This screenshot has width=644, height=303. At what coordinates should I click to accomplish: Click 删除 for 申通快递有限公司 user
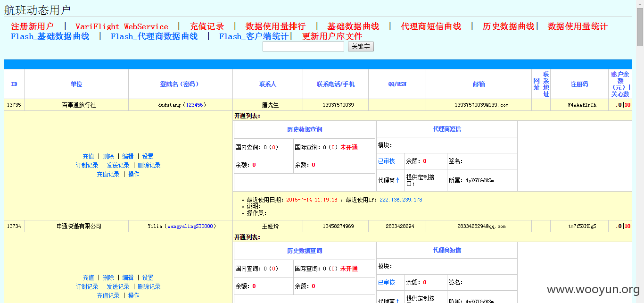(108, 278)
